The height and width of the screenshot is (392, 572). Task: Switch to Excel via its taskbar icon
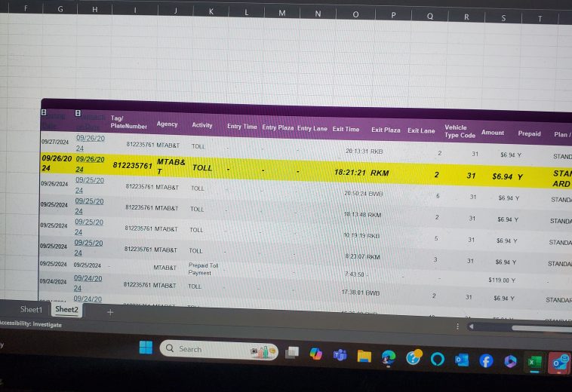pos(534,363)
